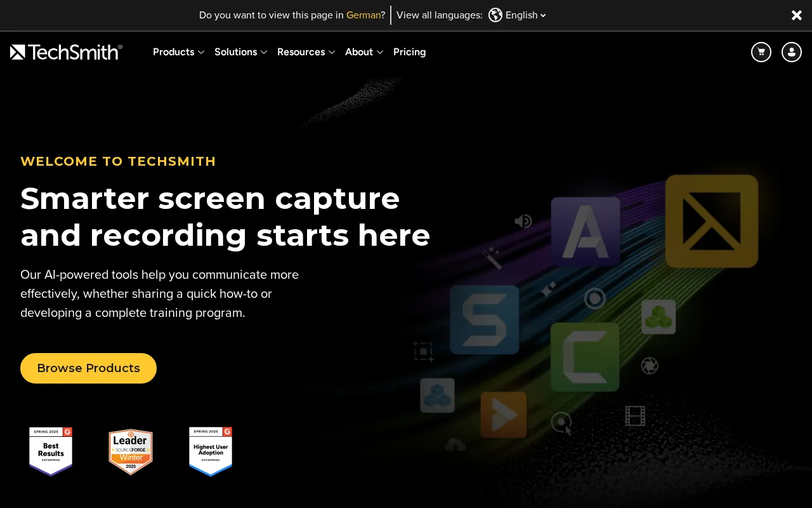This screenshot has height=508, width=812.
Task: Open the shopping cart icon
Action: pos(761,52)
